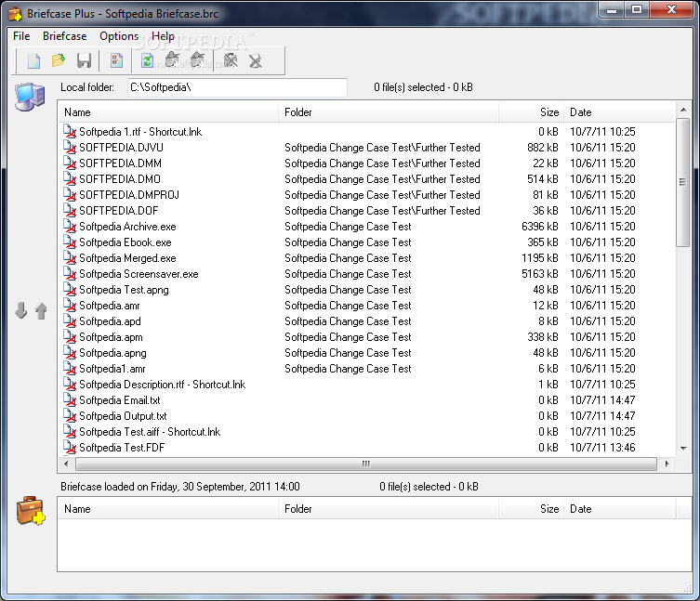Click the grey X delete toolbar icon
This screenshot has width=700, height=601.
click(x=256, y=61)
